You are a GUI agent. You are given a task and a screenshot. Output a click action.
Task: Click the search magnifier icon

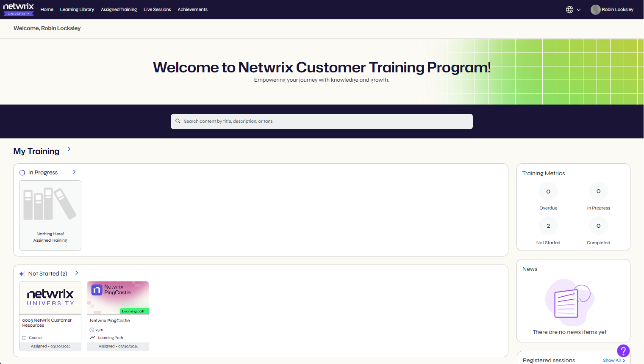(178, 121)
